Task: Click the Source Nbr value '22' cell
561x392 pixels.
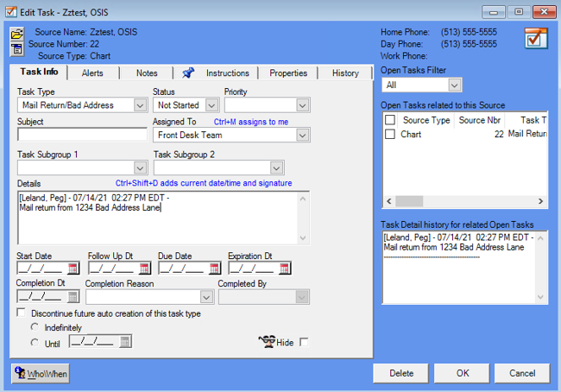Action: (499, 134)
